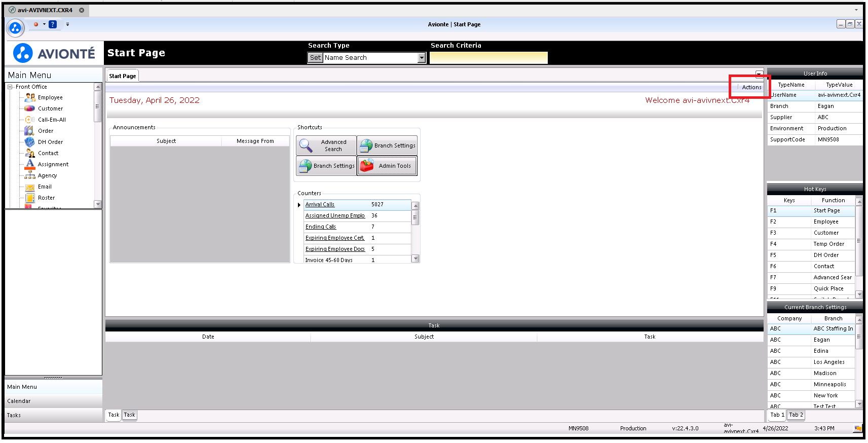Click the Main Menu tree scroll up arrow
The width and height of the screenshot is (868, 443).
pos(98,87)
